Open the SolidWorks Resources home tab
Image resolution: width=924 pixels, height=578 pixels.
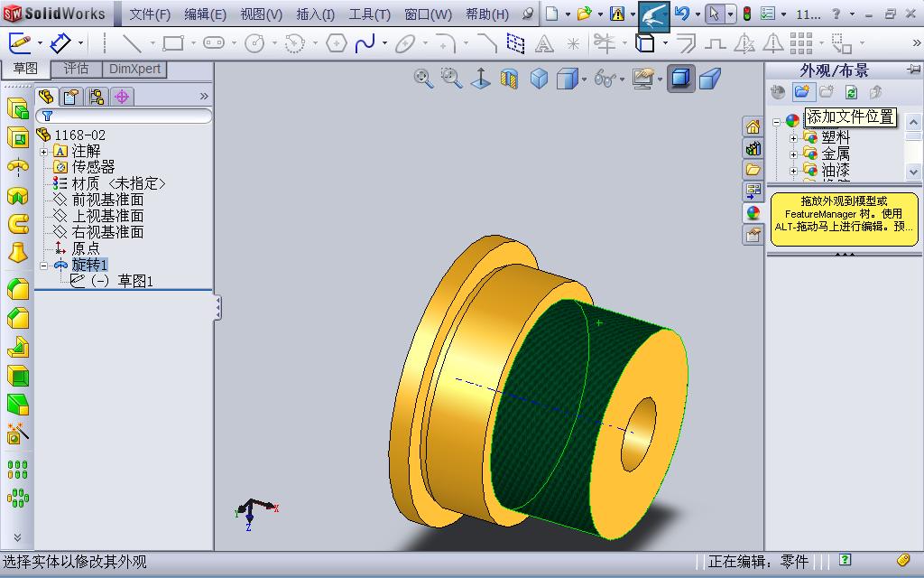pyautogui.click(x=753, y=126)
